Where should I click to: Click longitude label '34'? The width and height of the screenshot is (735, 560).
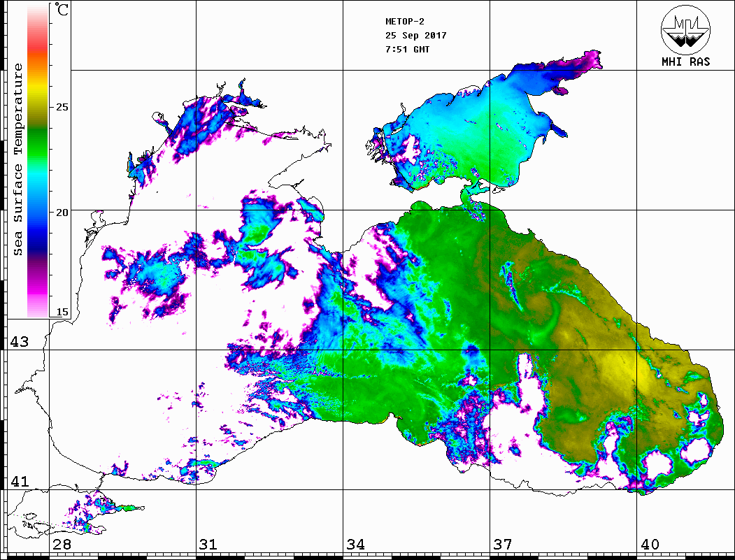tap(355, 544)
